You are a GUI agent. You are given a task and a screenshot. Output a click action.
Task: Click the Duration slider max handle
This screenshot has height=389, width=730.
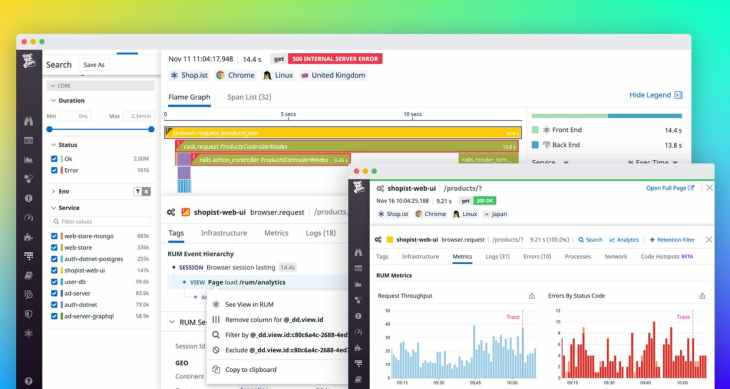[151, 129]
